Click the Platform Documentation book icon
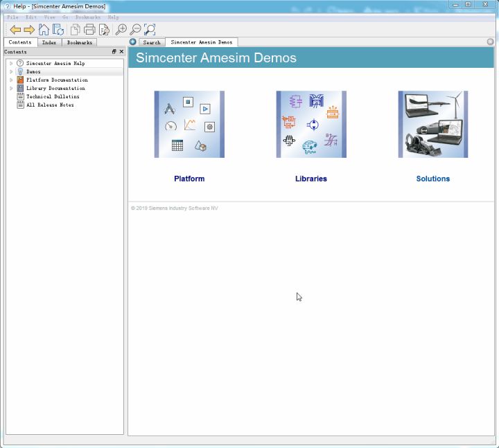This screenshot has height=448, width=499. (20, 80)
